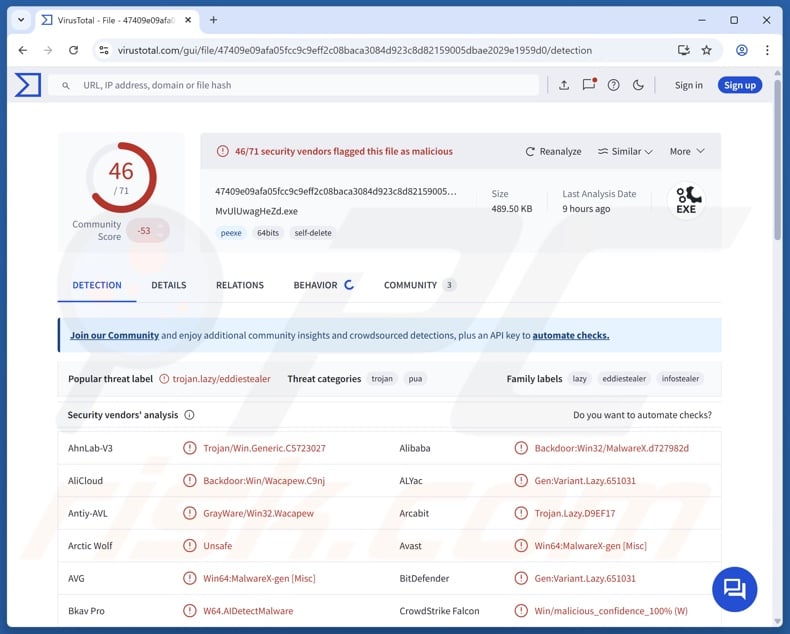Click the pua threat category tag

[x=415, y=378]
